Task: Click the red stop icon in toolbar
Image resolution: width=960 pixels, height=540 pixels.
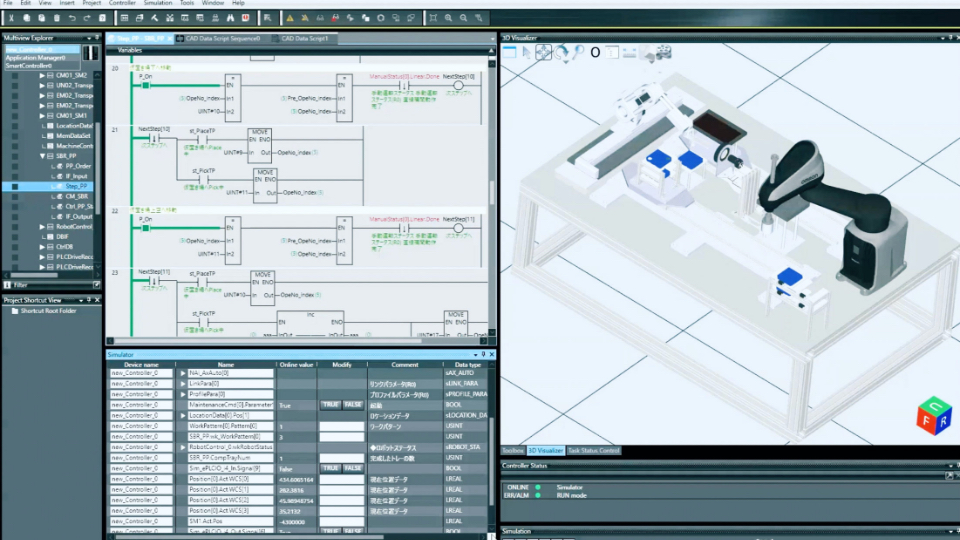Action: click(x=245, y=18)
